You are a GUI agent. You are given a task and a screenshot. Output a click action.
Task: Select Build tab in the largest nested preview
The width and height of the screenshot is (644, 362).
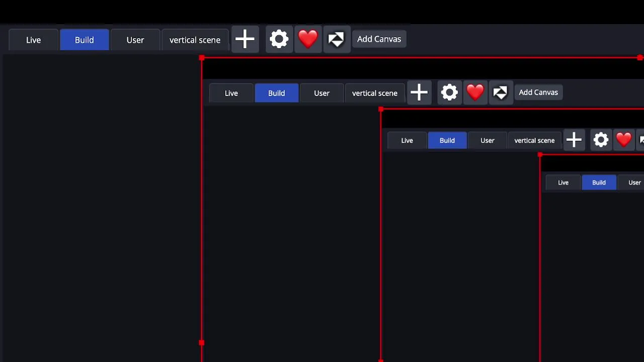[x=276, y=93]
